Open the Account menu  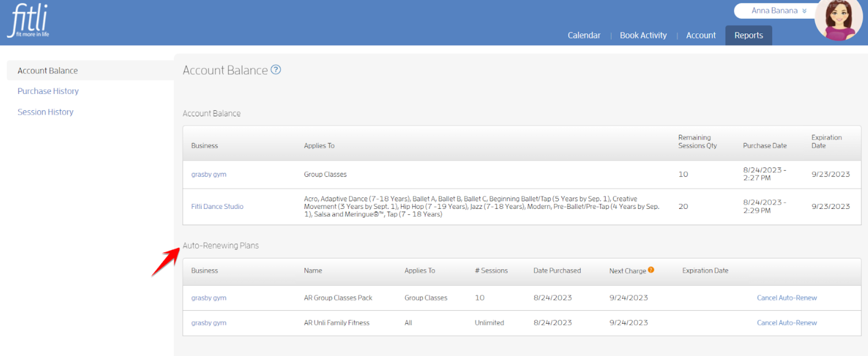coord(701,35)
